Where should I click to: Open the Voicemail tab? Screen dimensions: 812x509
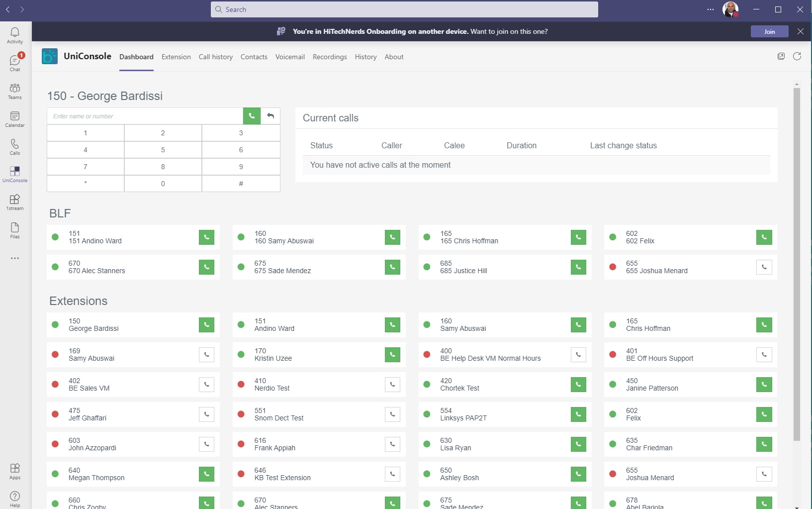pyautogui.click(x=290, y=57)
